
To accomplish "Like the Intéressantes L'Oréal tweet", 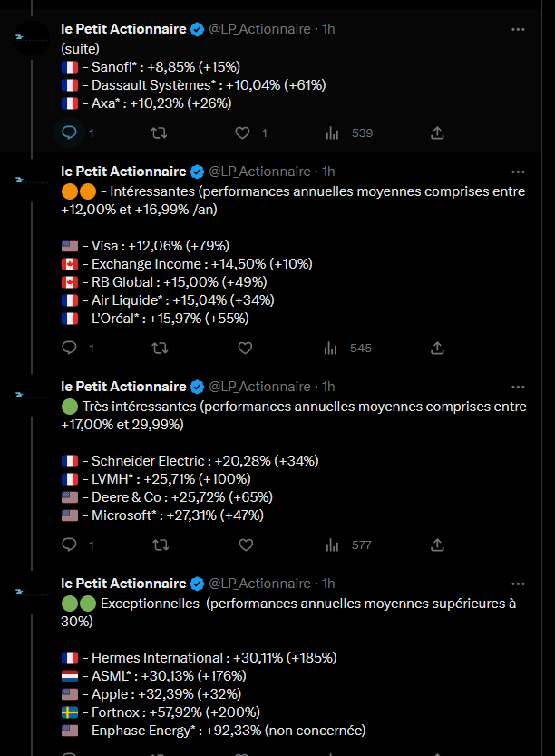I will click(x=245, y=348).
